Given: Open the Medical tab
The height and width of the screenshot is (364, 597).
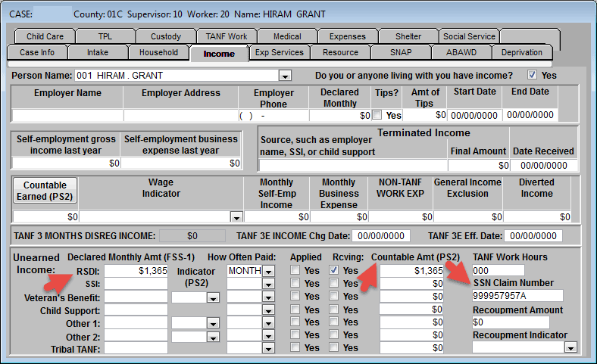Looking at the screenshot, I should click(287, 36).
